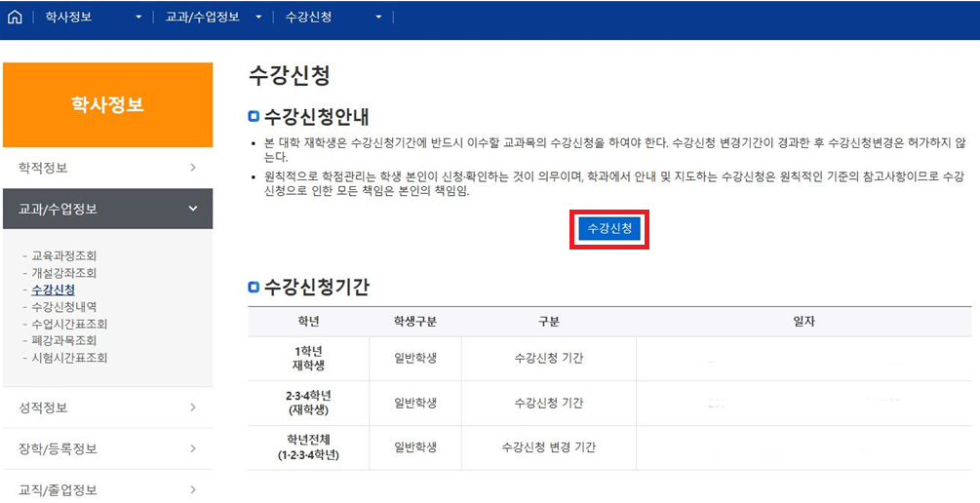
Task: Go to 수업시간표조회 in the sidebar
Action: coord(69,324)
